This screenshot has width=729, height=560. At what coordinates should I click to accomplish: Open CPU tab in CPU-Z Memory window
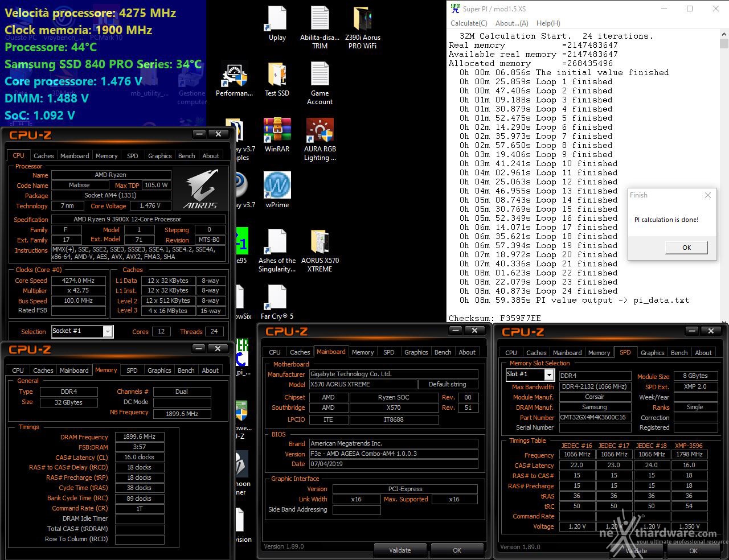tap(18, 370)
